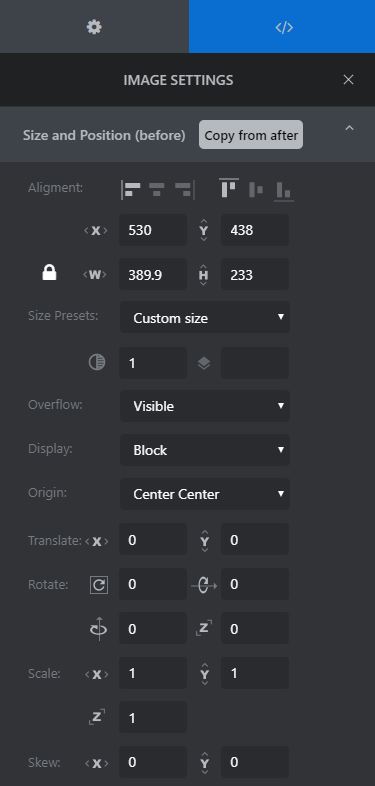Select the align left icon

click(x=130, y=190)
